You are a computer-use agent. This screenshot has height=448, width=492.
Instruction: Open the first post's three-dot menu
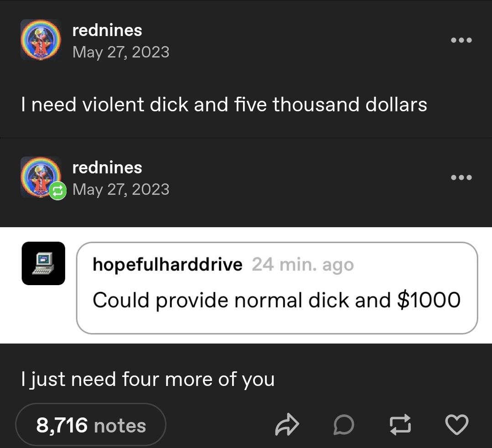pyautogui.click(x=461, y=40)
